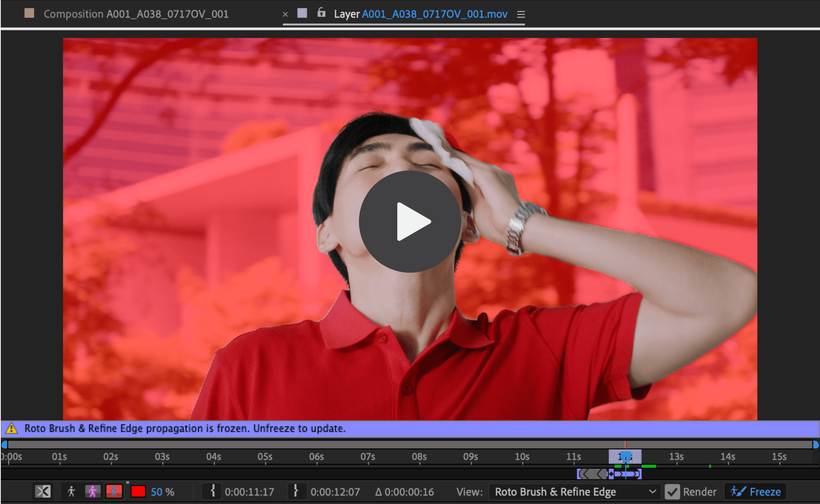820x504 pixels.
Task: Click the roto brush base frame diamond marker
Action: point(611,474)
